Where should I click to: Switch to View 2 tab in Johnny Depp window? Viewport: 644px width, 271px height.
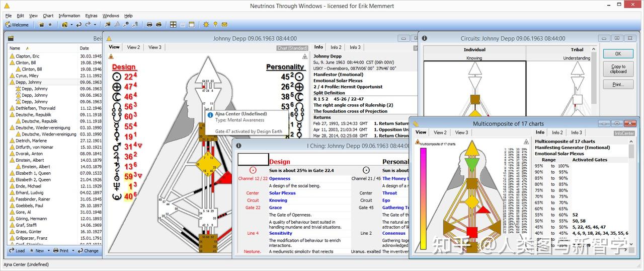pyautogui.click(x=133, y=47)
